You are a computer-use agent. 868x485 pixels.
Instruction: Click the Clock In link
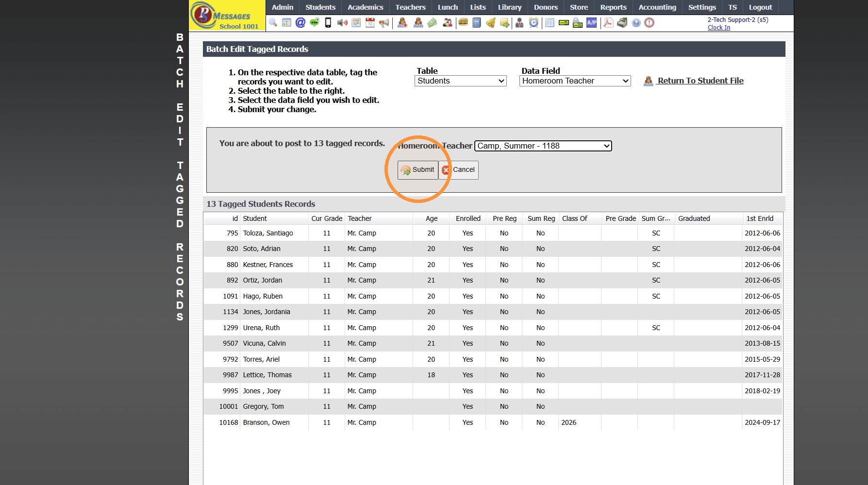tap(719, 28)
